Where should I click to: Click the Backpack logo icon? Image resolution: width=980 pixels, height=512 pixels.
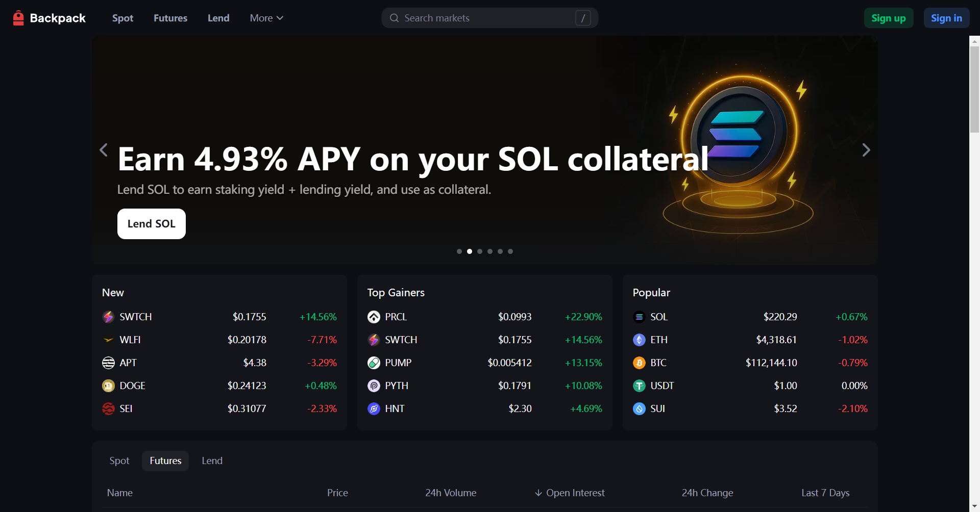pyautogui.click(x=18, y=18)
